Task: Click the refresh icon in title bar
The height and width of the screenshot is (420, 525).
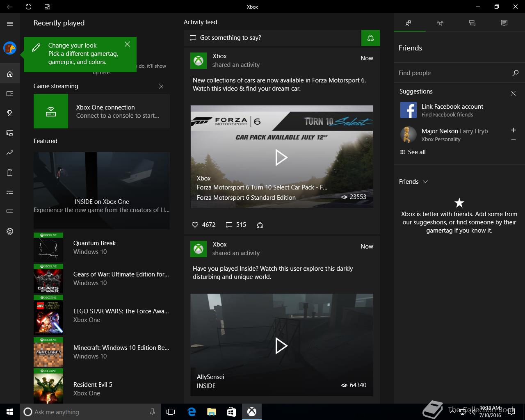Action: point(28,7)
